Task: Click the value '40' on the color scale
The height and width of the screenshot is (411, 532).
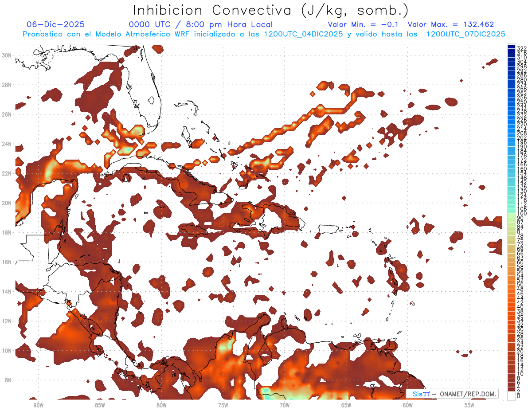Action: pyautogui.click(x=520, y=307)
